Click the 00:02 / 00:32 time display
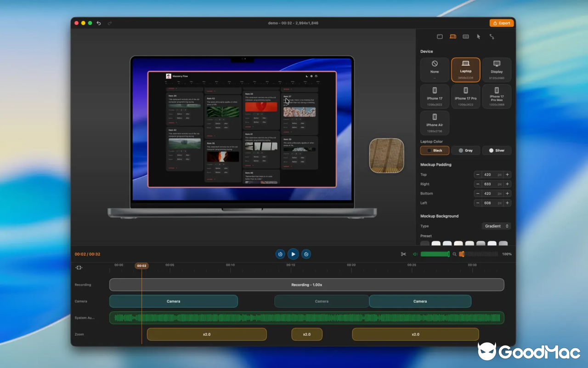Image resolution: width=588 pixels, height=368 pixels. point(87,254)
